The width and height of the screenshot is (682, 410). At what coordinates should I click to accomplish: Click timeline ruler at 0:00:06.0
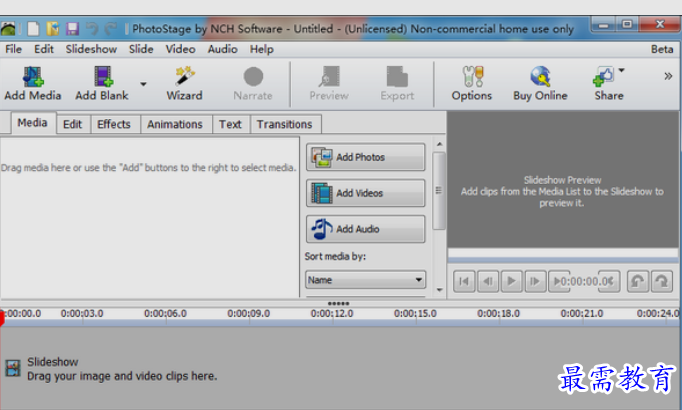[x=165, y=313]
